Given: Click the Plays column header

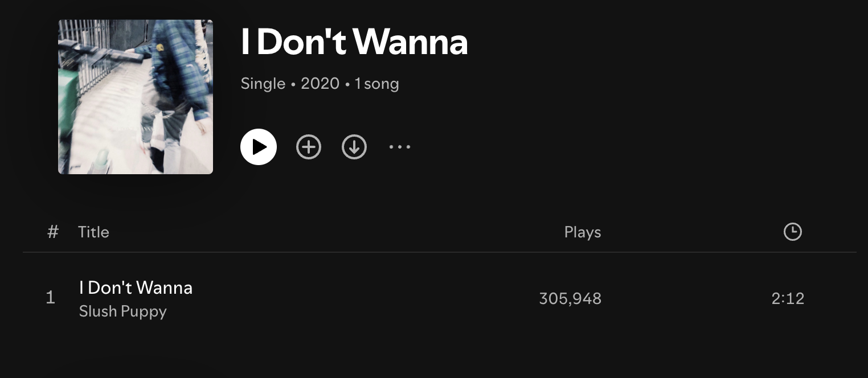Looking at the screenshot, I should pyautogui.click(x=582, y=232).
